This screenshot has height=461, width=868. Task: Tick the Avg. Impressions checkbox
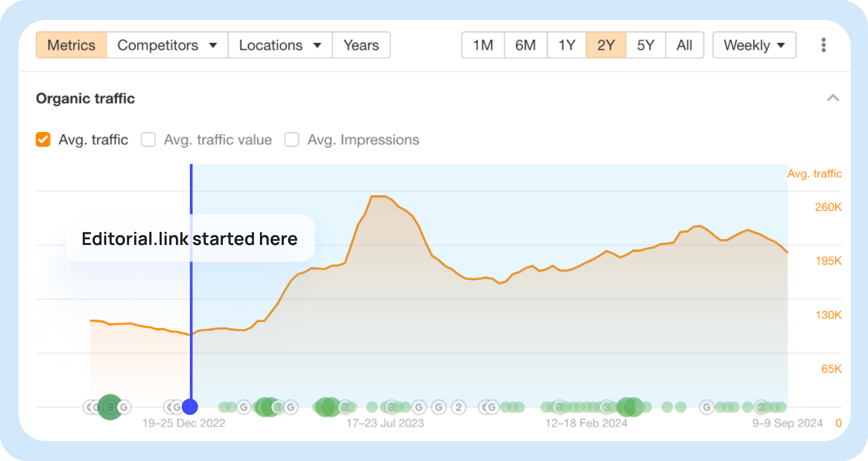292,140
